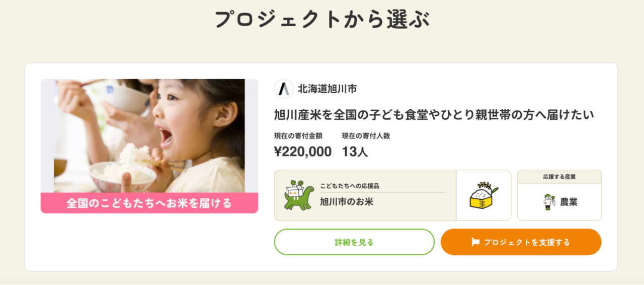This screenshot has height=285, width=644.
Task: Select the 北海道旭川市 municipality name
Action: (328, 89)
